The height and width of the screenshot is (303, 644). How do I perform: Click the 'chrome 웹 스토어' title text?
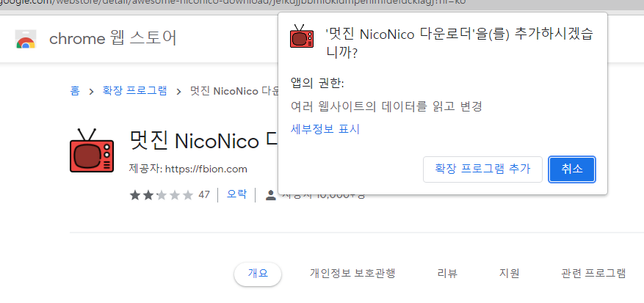click(113, 39)
